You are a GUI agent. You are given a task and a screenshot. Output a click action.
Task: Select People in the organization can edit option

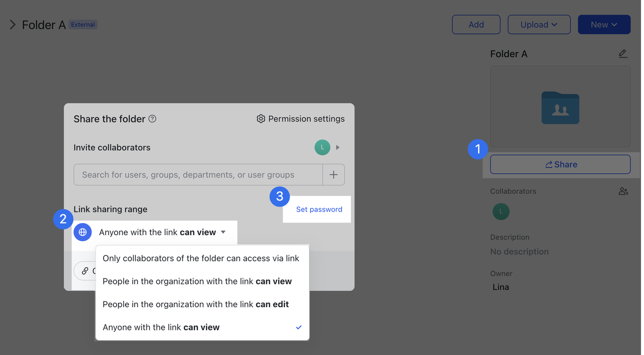[x=195, y=304]
